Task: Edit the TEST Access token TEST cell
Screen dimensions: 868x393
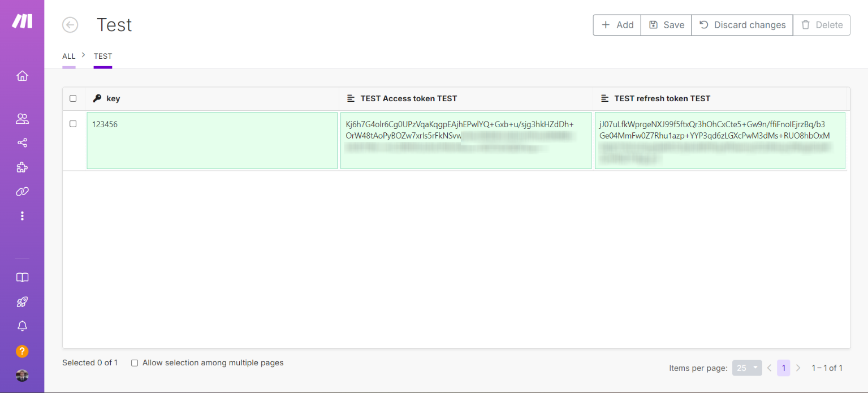Action: coord(466,140)
